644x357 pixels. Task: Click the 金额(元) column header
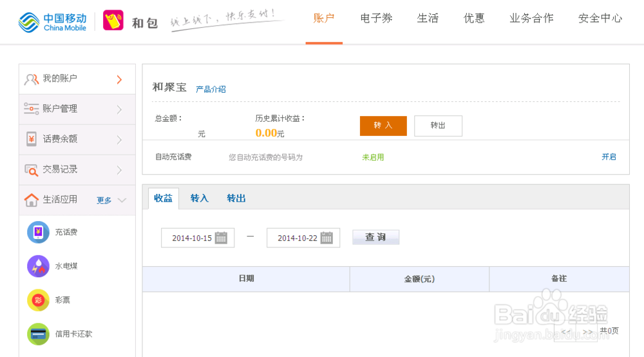419,279
